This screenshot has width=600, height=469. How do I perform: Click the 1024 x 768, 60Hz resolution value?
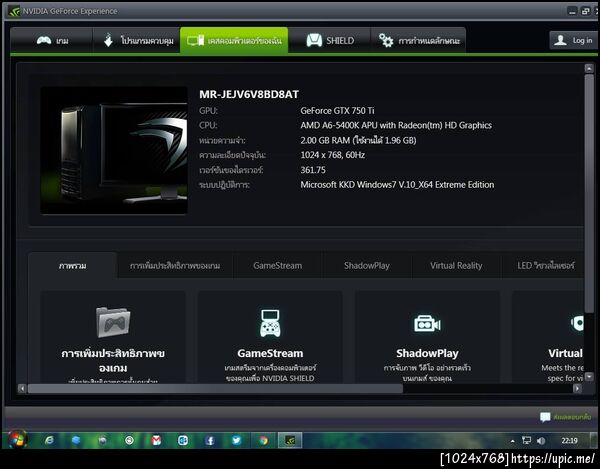333,155
